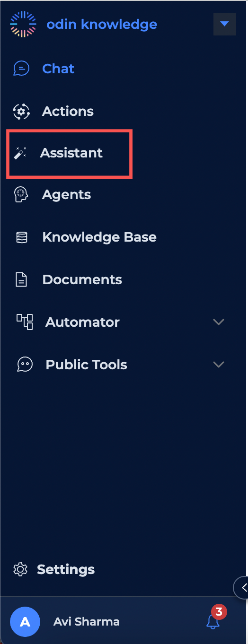Open the Agents page label
The image size is (248, 644).
pos(67,195)
